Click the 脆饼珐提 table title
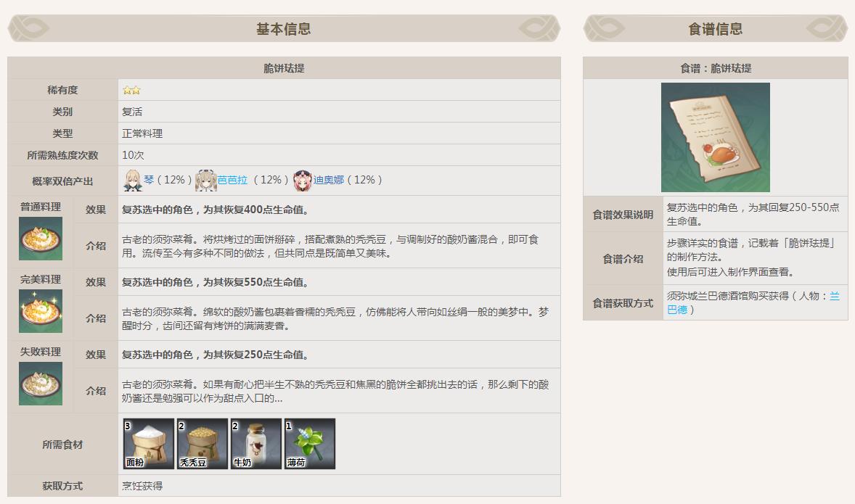Screen dimensions: 855x504 (x=284, y=68)
